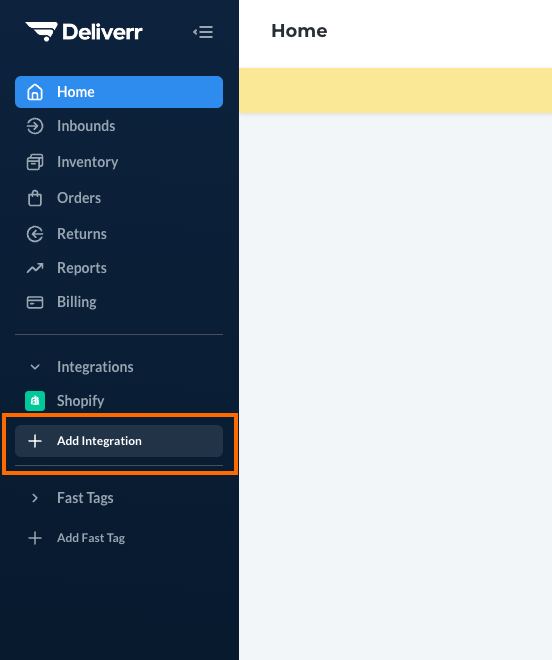Go to the Reports section
Screen dimensions: 552x660
(x=119, y=268)
